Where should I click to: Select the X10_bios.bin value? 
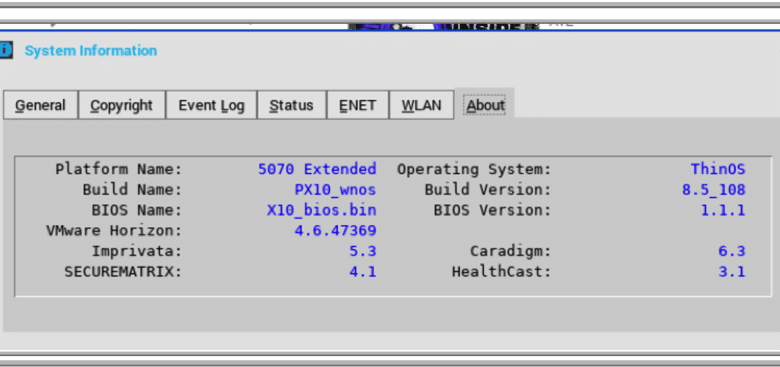point(321,210)
